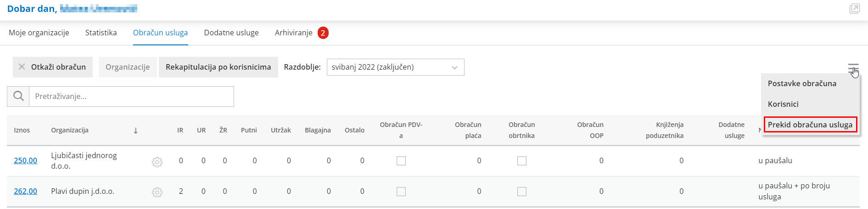This screenshot has width=868, height=209.
Task: Switch to the Statistika tab
Action: [x=101, y=33]
